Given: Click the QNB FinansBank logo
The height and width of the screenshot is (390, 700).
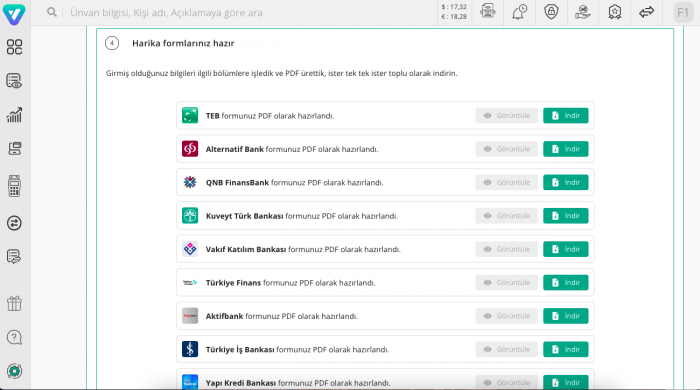Looking at the screenshot, I should (x=190, y=183).
